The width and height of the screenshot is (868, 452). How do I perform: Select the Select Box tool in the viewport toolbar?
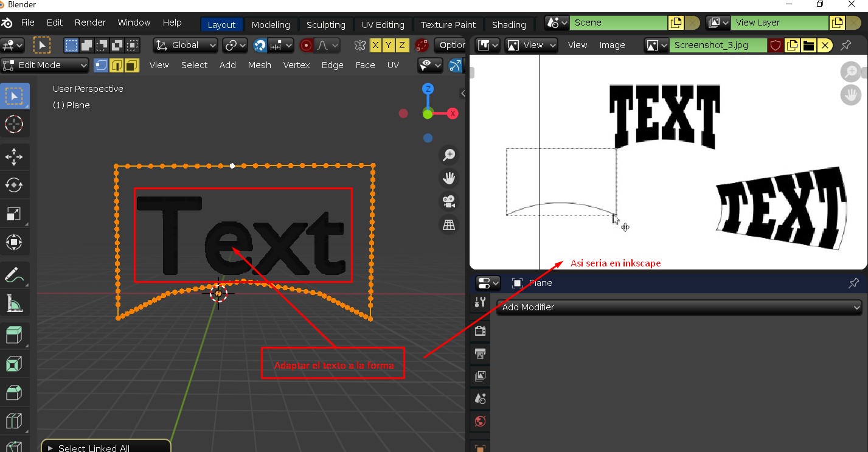click(x=14, y=96)
